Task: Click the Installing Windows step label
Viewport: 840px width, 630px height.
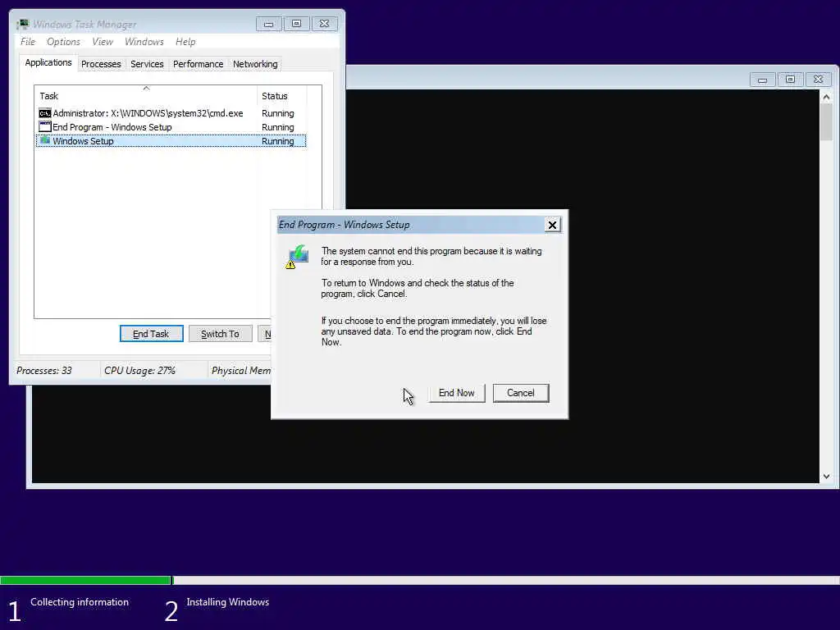Action: pyautogui.click(x=228, y=602)
